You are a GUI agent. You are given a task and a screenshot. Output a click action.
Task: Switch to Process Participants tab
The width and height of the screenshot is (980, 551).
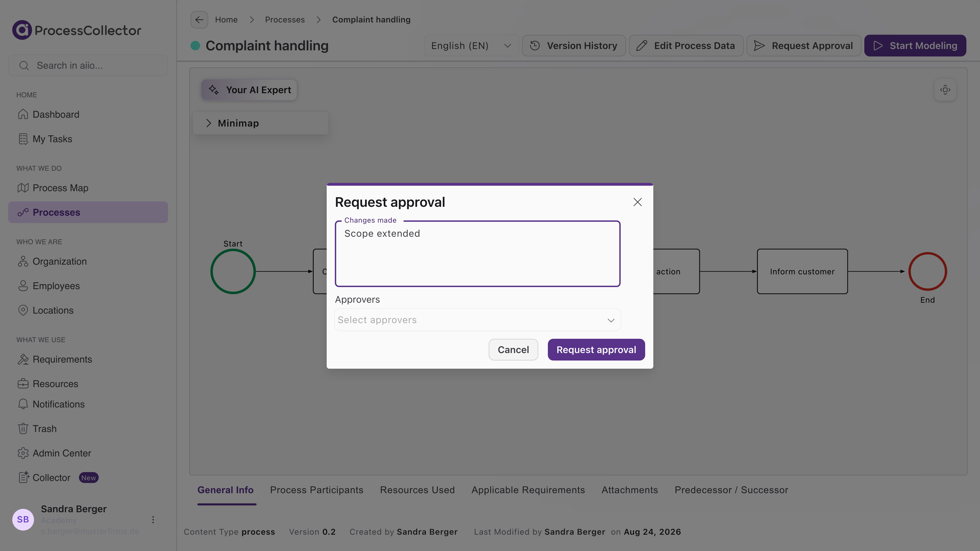click(316, 490)
